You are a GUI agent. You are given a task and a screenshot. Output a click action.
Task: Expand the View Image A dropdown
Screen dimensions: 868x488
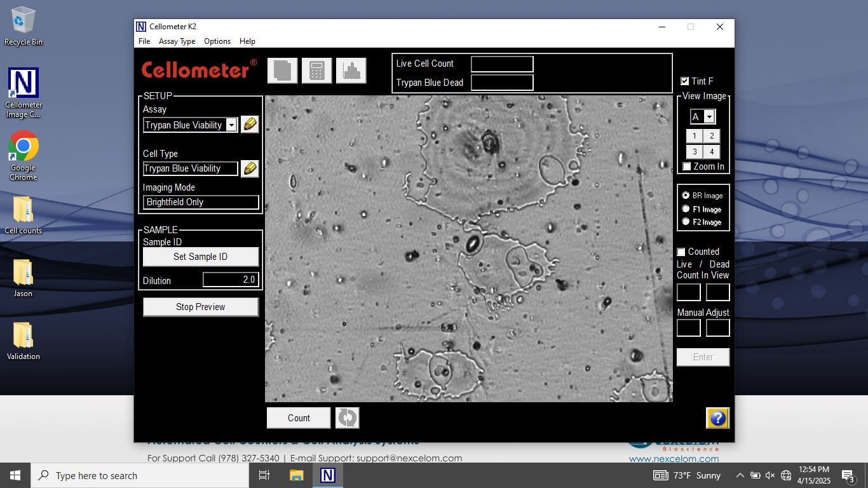709,117
